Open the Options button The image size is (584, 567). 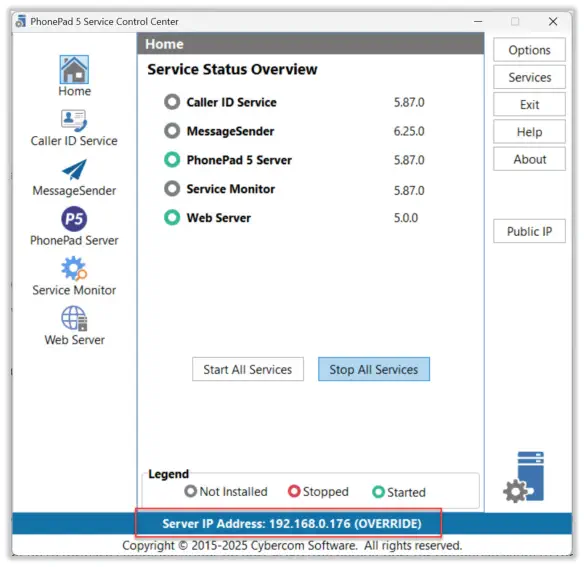[x=529, y=50]
